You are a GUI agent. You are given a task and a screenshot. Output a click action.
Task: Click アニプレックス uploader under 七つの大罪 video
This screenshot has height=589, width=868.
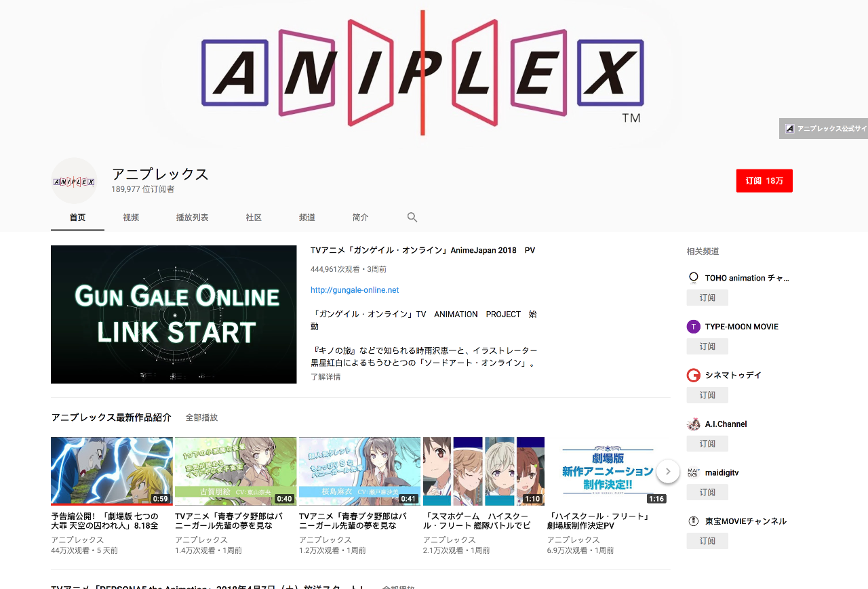click(x=77, y=540)
